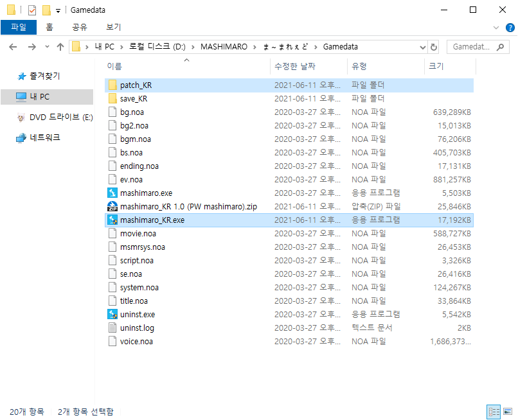Click the New folder icon in quick access toolbar

point(46,10)
